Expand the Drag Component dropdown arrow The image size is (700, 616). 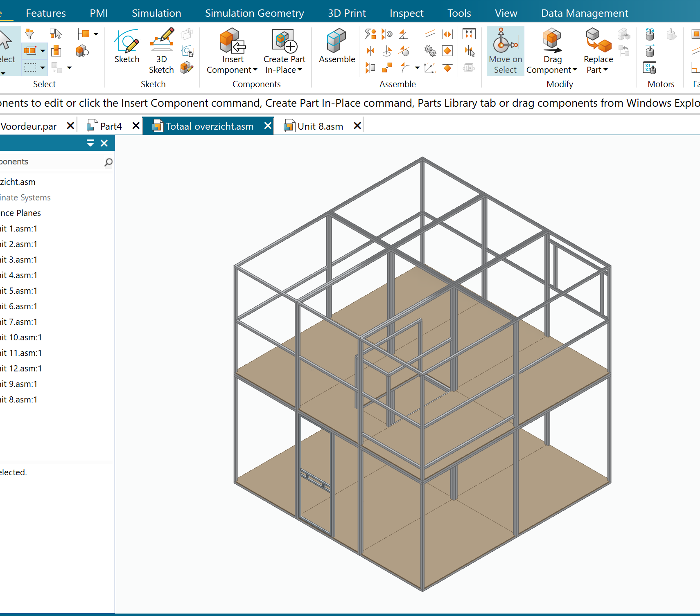coord(575,70)
